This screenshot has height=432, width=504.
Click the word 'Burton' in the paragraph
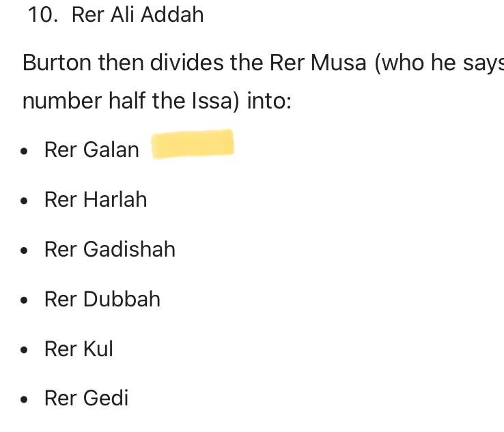click(x=57, y=63)
